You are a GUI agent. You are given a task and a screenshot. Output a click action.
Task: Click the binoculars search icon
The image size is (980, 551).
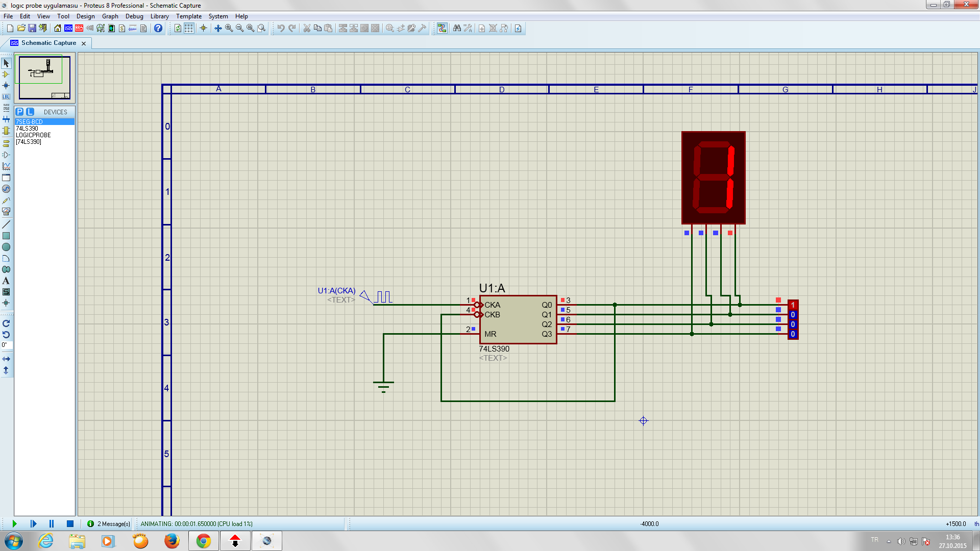pos(457,28)
